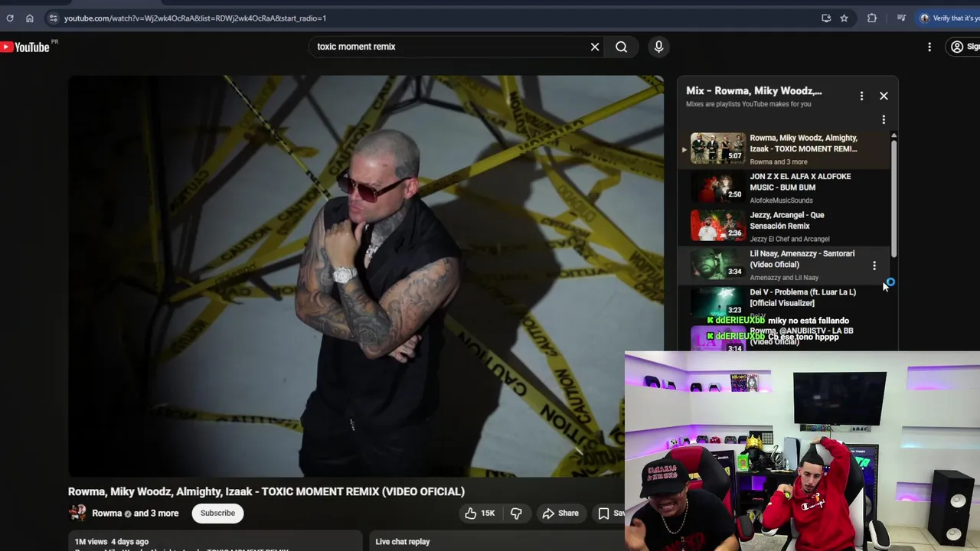Bookmark this page with the star icon
The width and height of the screenshot is (980, 551).
click(x=844, y=18)
